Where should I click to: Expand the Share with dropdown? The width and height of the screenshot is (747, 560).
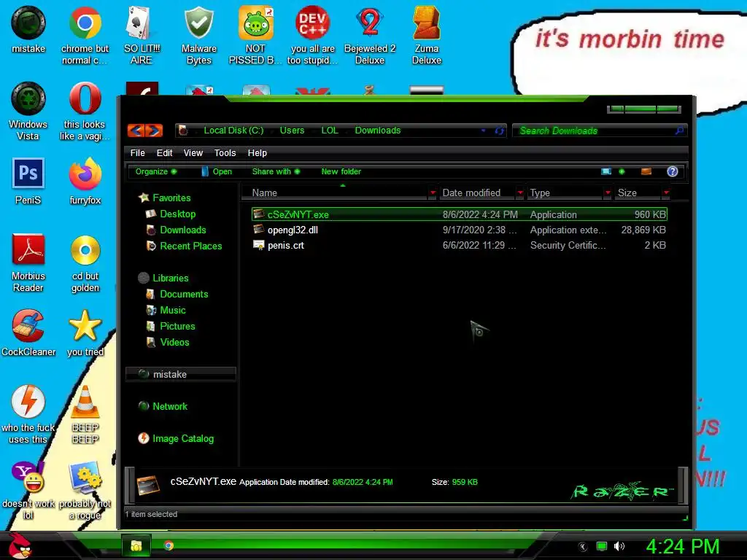click(276, 171)
